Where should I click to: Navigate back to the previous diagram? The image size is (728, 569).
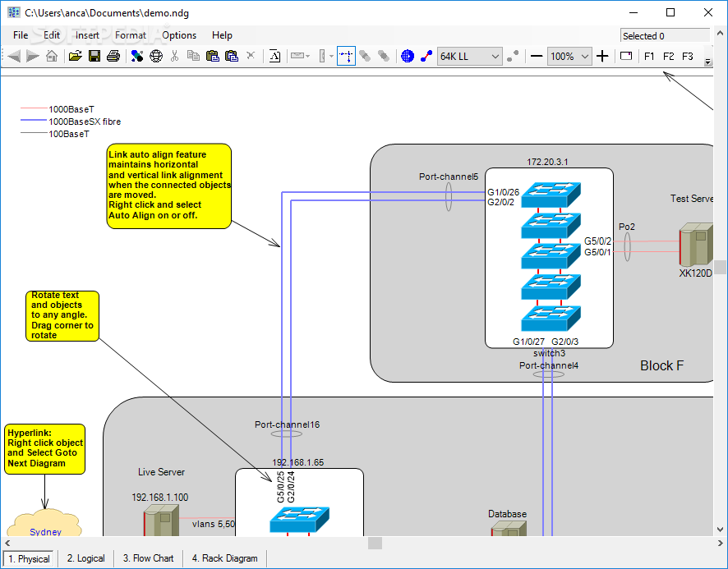point(14,56)
